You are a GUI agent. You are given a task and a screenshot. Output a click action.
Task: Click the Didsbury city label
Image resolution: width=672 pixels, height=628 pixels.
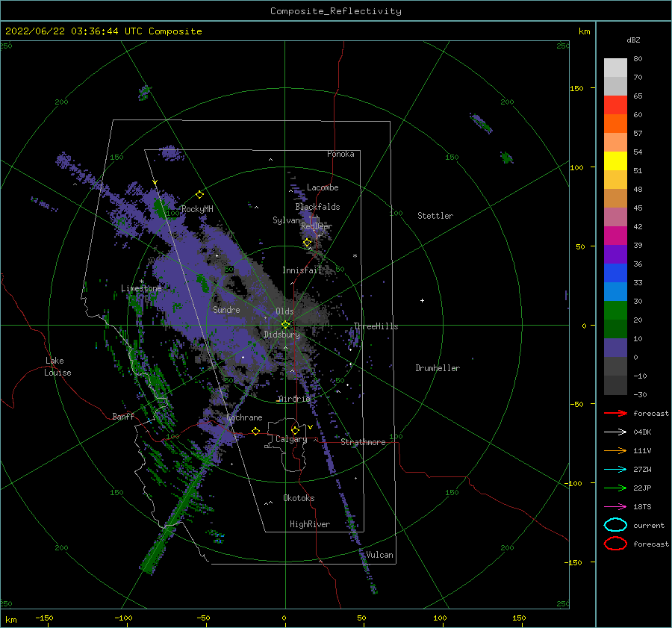pyautogui.click(x=281, y=335)
